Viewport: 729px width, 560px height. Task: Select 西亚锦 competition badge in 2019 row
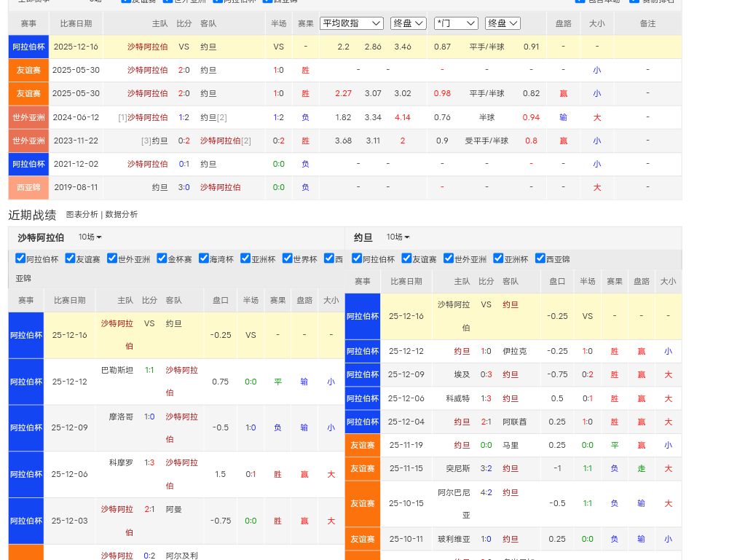pos(28,187)
